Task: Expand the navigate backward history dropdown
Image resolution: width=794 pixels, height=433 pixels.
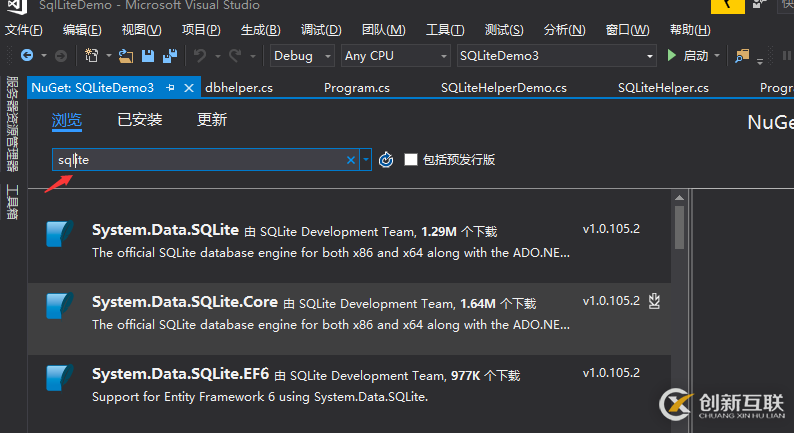Action: point(44,56)
